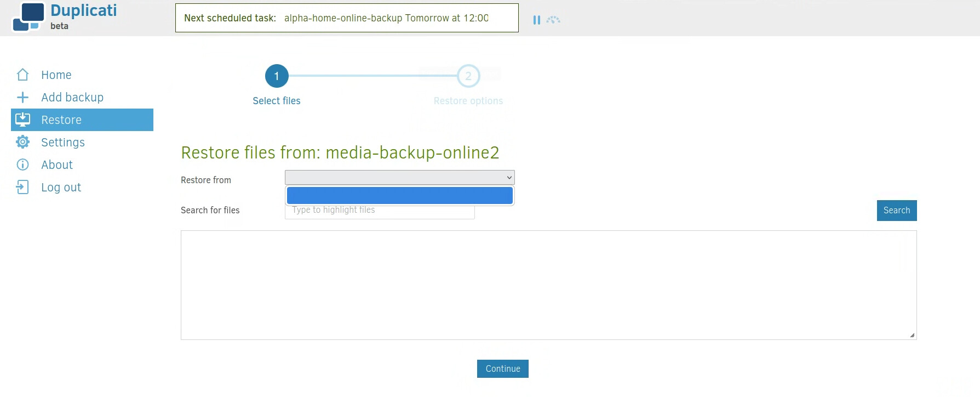Click the file list resize handle
980x397 pixels.
pyautogui.click(x=912, y=335)
